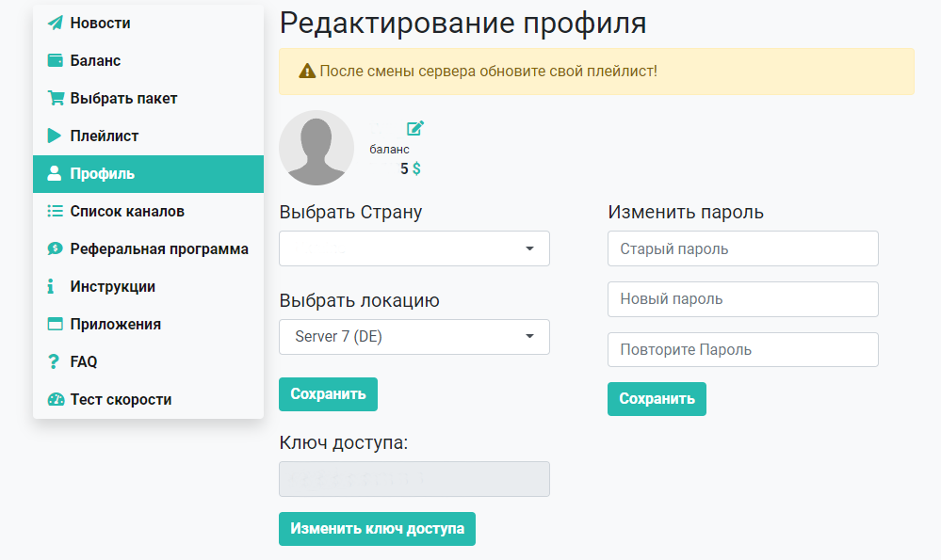This screenshot has height=560, width=941.
Task: Expand the Server 7 (DE) location dropdown
Action: [414, 336]
